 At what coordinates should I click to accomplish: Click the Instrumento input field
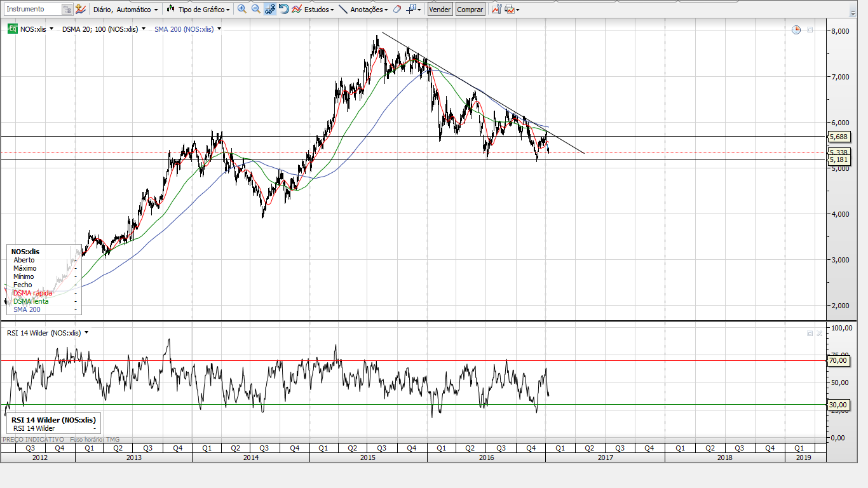(32, 10)
